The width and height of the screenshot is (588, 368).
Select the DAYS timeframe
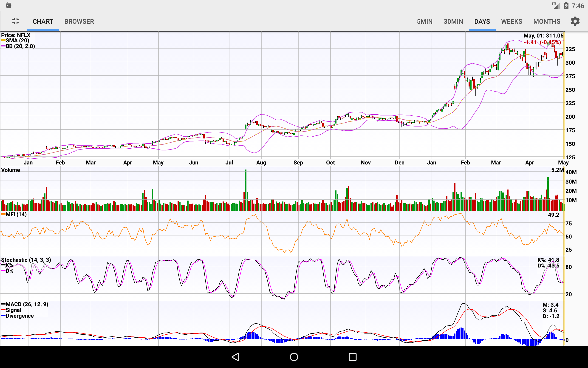coord(482,21)
